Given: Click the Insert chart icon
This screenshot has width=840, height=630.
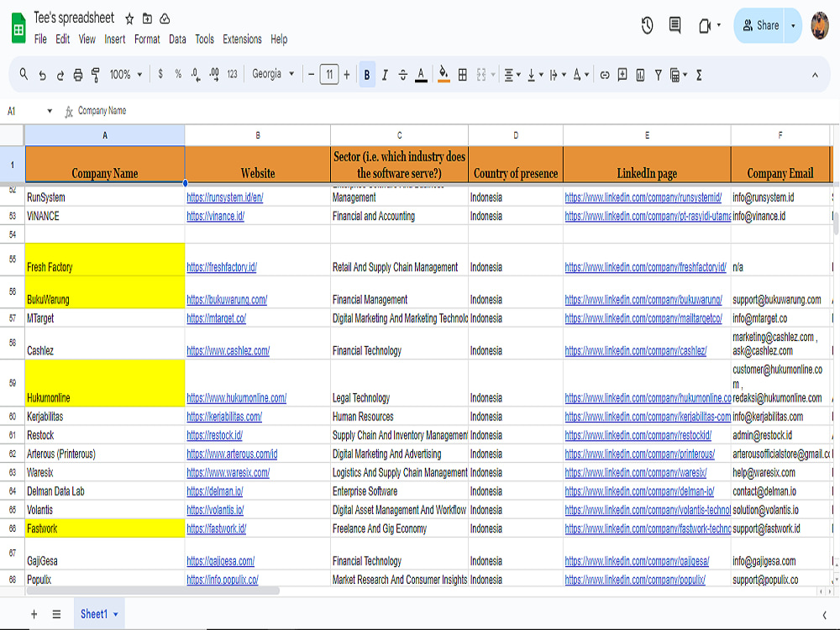Looking at the screenshot, I should (x=640, y=75).
